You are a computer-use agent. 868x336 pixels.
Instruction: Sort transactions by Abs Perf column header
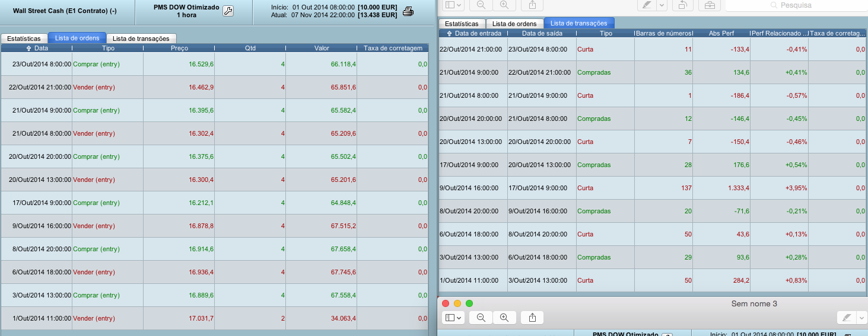[x=720, y=34]
